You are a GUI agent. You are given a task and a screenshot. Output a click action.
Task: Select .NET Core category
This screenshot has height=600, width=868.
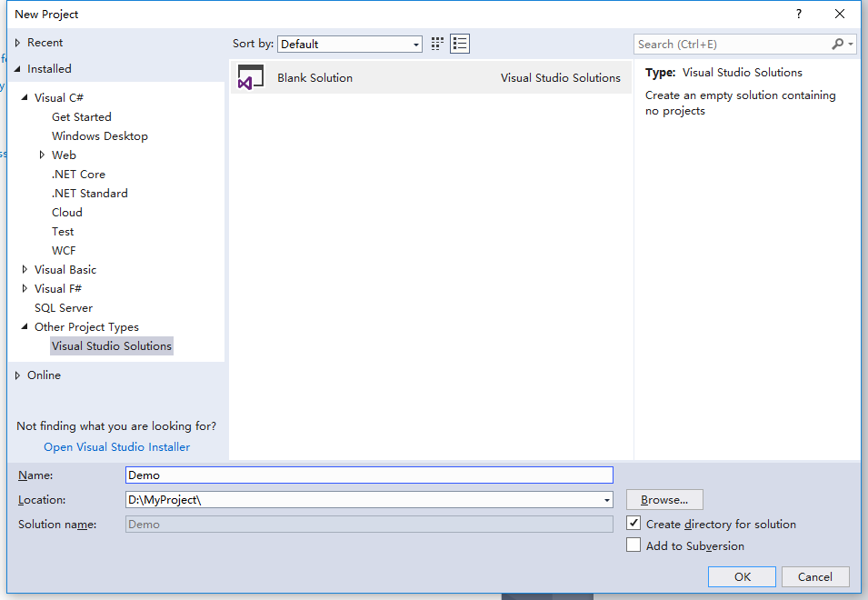[x=78, y=175]
